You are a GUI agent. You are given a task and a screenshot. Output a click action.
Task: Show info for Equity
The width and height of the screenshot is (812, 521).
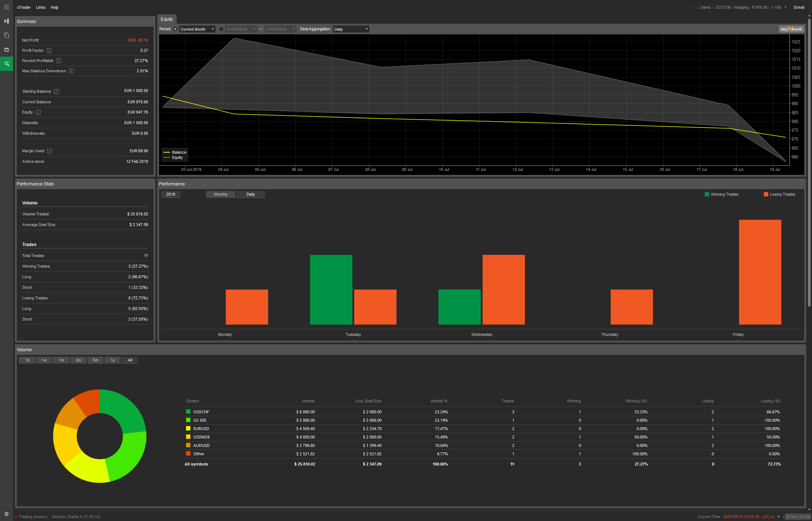[38, 112]
